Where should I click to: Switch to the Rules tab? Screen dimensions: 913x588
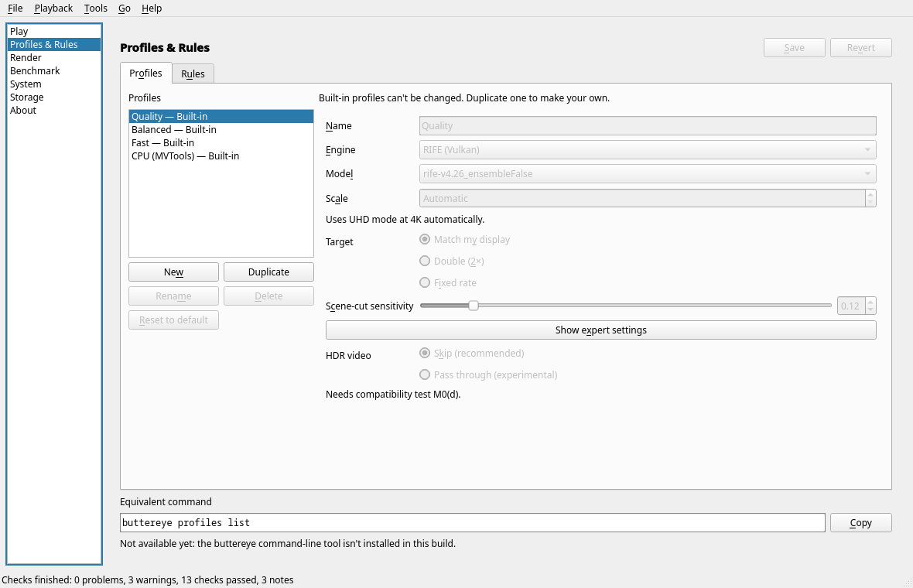(x=193, y=74)
